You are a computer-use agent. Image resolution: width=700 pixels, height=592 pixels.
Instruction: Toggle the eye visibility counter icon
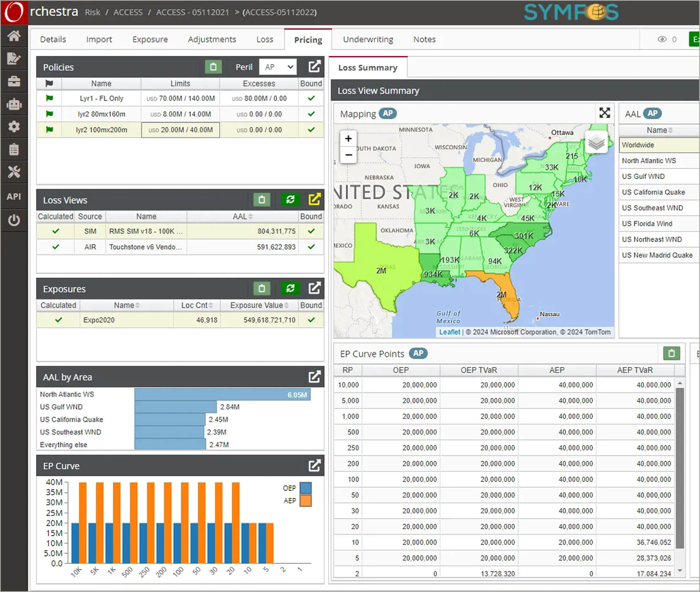pos(662,39)
